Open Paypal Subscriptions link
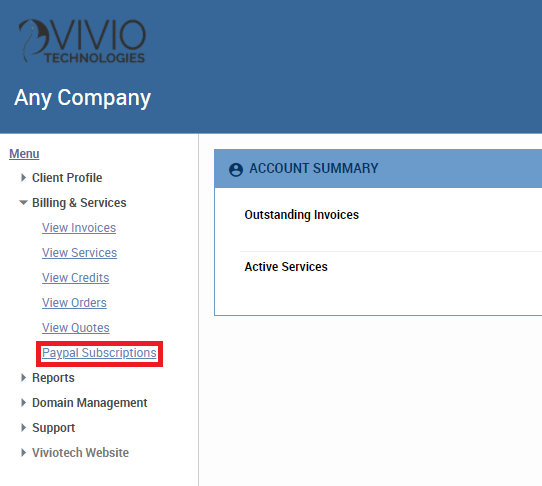Image resolution: width=542 pixels, height=486 pixels. tap(99, 353)
